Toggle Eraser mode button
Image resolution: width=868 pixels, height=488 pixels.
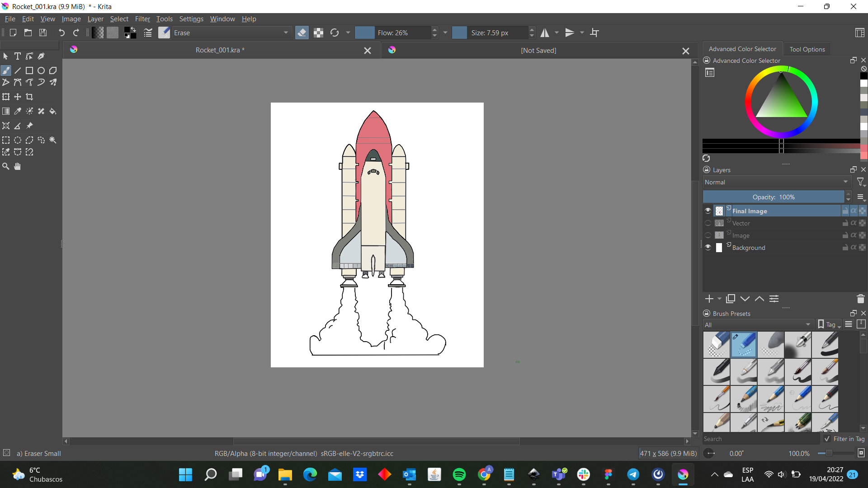[302, 33]
